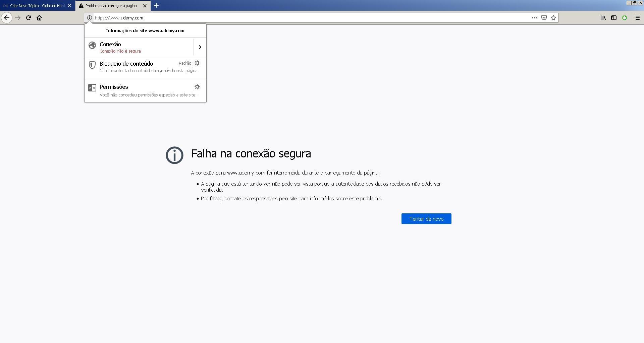This screenshot has width=644, height=343.
Task: Open content blocking settings gear
Action: click(x=197, y=63)
